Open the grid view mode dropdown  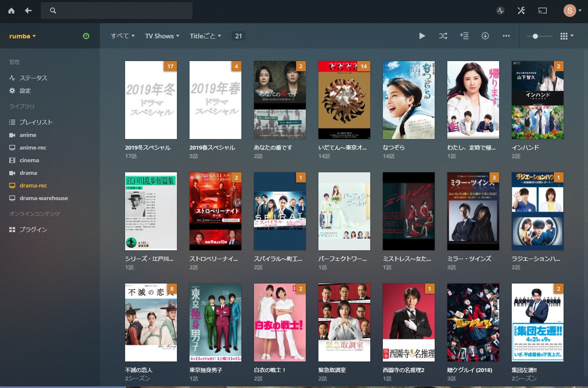[x=567, y=36]
